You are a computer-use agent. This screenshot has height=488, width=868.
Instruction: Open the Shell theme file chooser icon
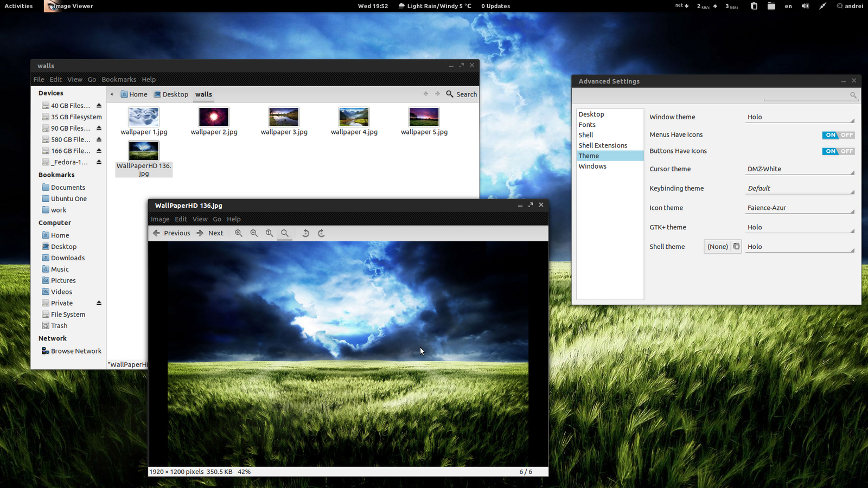pos(737,246)
